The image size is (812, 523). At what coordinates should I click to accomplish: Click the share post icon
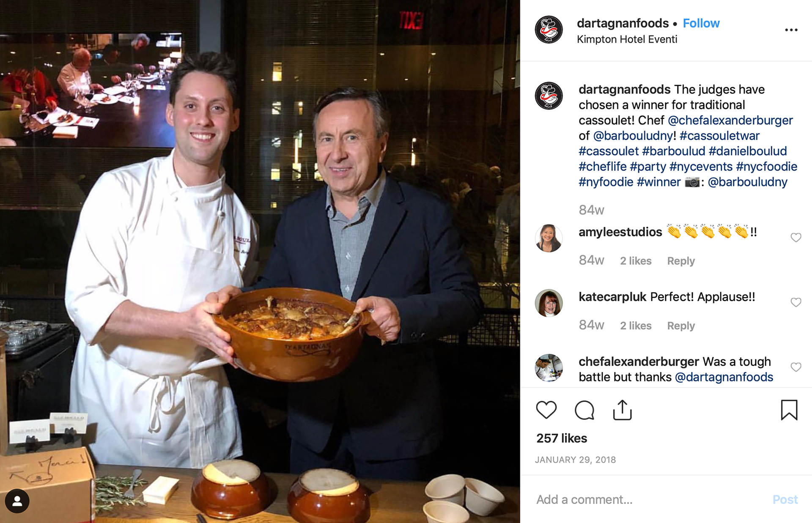pos(622,410)
